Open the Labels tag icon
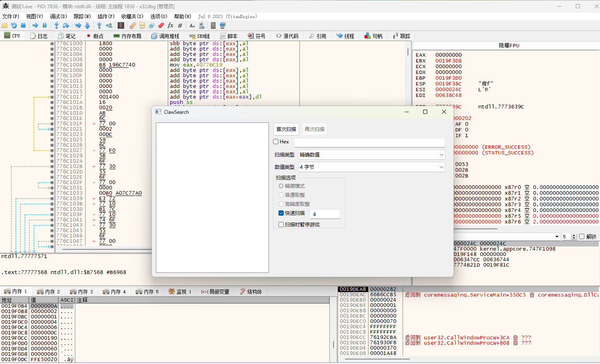Screen dimensions: 600x364 [x=152, y=25]
